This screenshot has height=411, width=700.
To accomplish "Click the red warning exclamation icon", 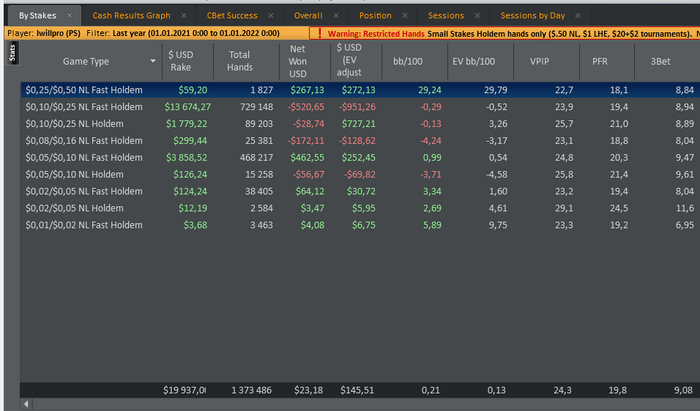I will pos(316,32).
